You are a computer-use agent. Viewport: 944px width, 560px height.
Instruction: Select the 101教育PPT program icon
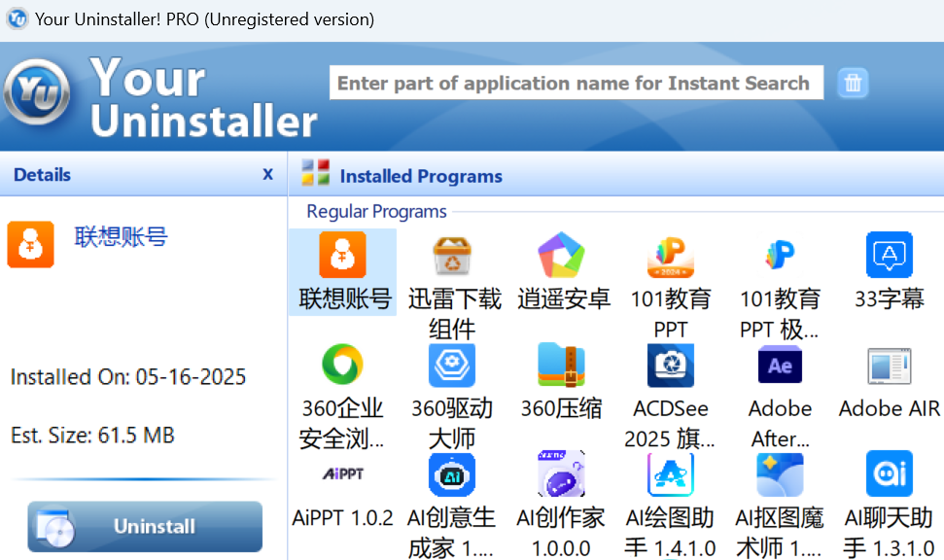pos(671,255)
